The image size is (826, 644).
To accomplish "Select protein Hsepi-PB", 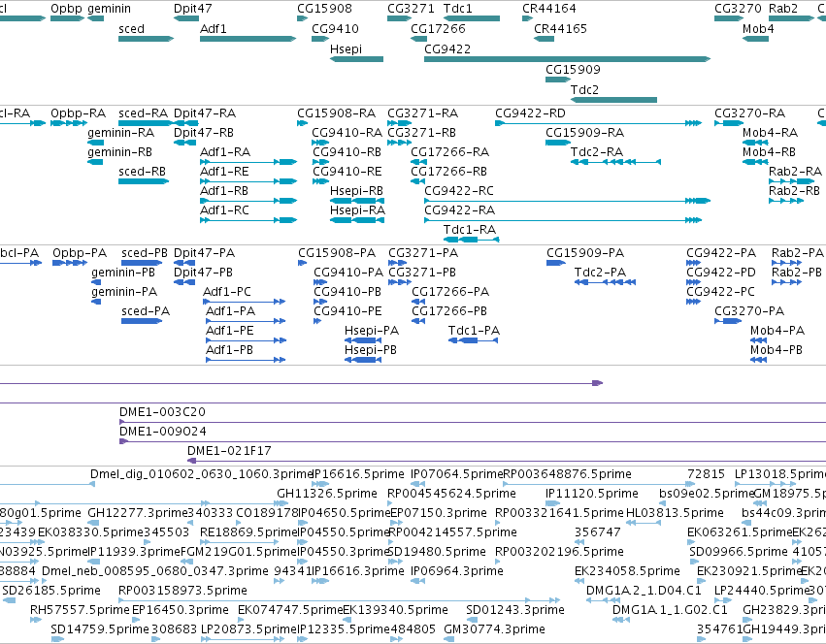I will [x=363, y=360].
